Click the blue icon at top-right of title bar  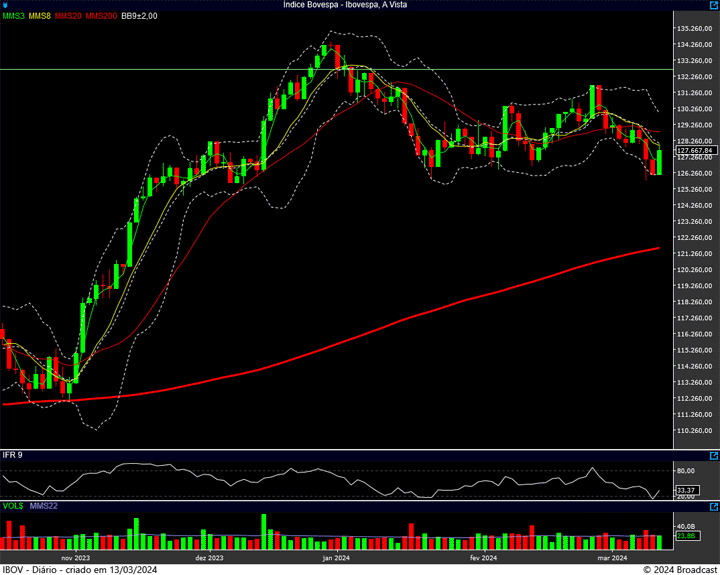coord(714,5)
